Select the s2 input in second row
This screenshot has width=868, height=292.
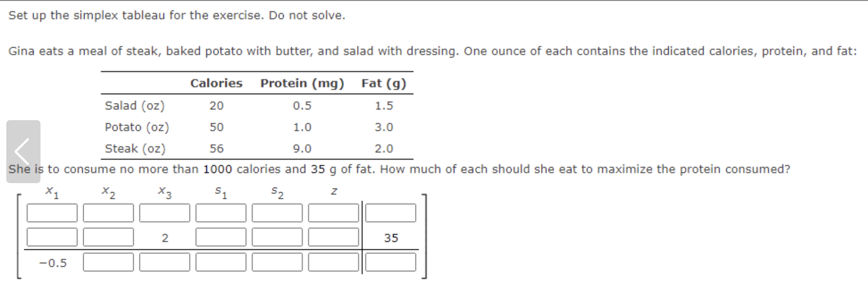point(277,237)
